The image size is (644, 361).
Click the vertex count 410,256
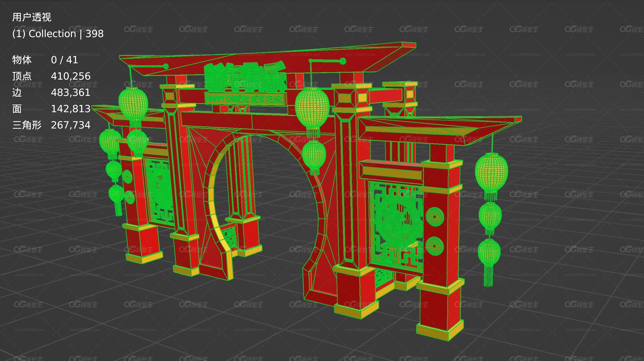click(71, 76)
